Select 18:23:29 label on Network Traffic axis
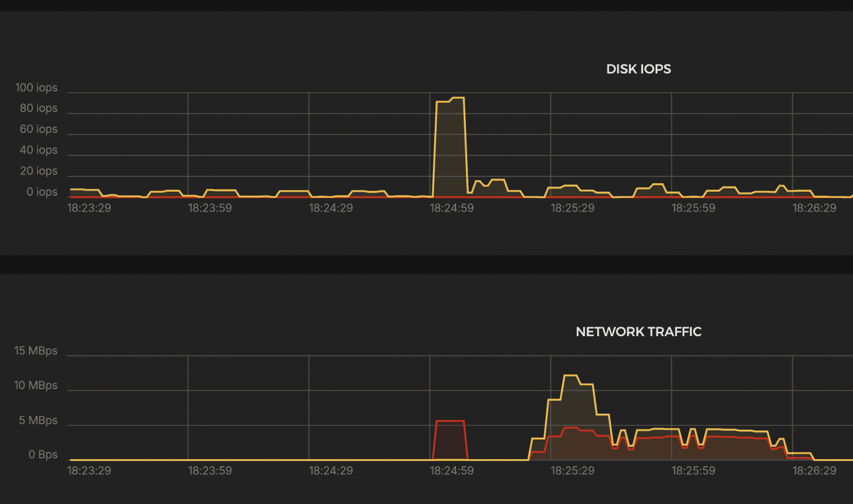853x504 pixels. pos(89,471)
